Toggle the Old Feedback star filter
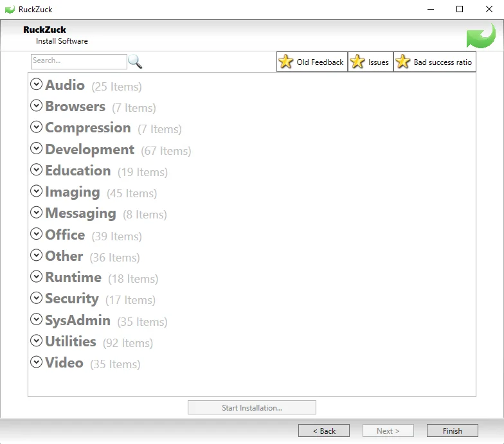Viewport: 504px width, 444px height. 312,62
